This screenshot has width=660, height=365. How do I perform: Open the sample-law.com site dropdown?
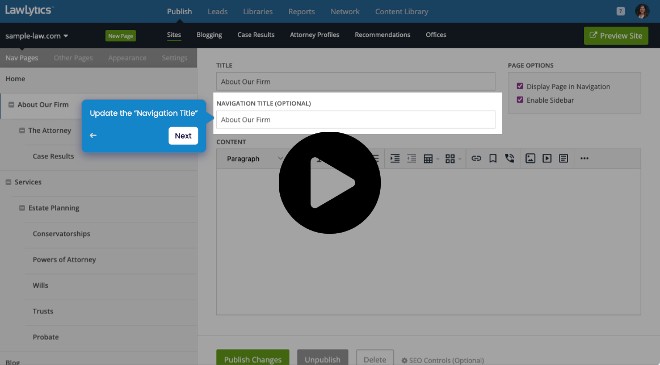point(37,36)
